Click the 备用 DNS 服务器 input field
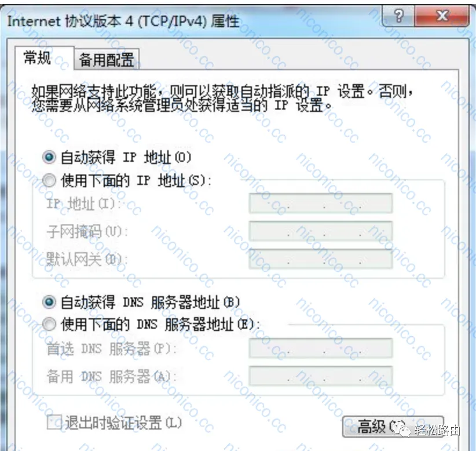This screenshot has height=451, width=476. point(321,376)
